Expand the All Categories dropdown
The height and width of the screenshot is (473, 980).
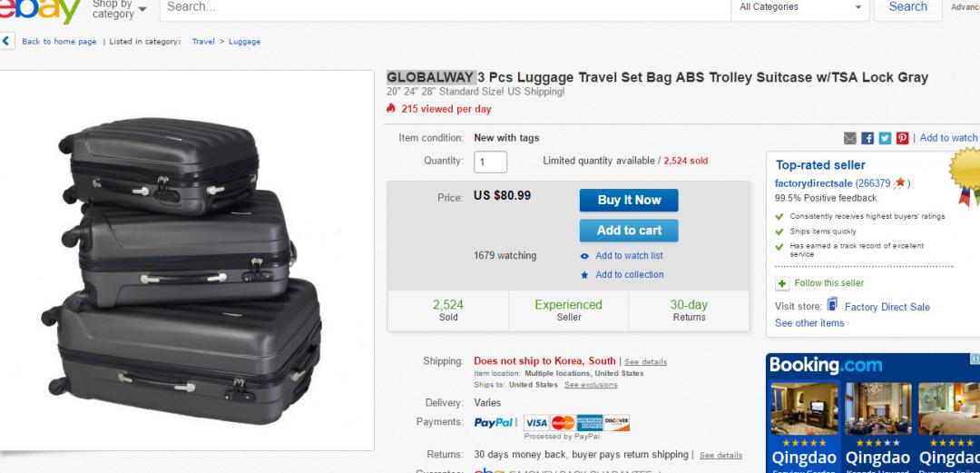[x=800, y=7]
